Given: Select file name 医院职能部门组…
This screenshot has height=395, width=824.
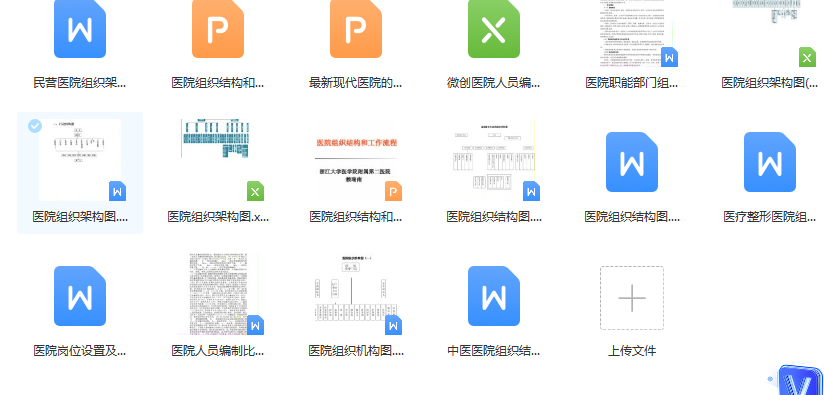Looking at the screenshot, I should (632, 82).
